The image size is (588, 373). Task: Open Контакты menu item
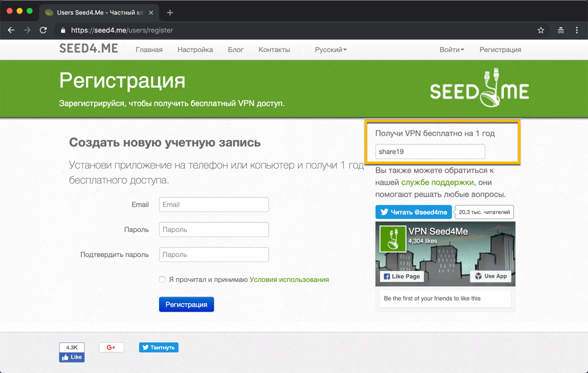274,50
